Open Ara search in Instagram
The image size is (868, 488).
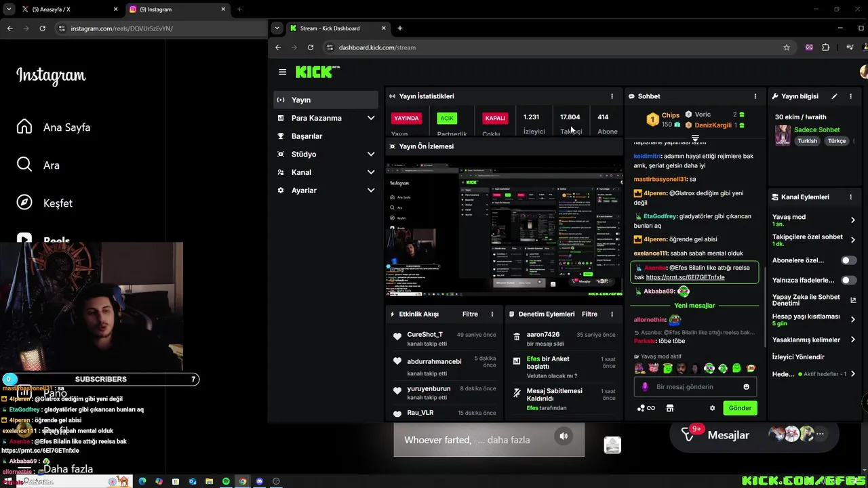point(39,165)
